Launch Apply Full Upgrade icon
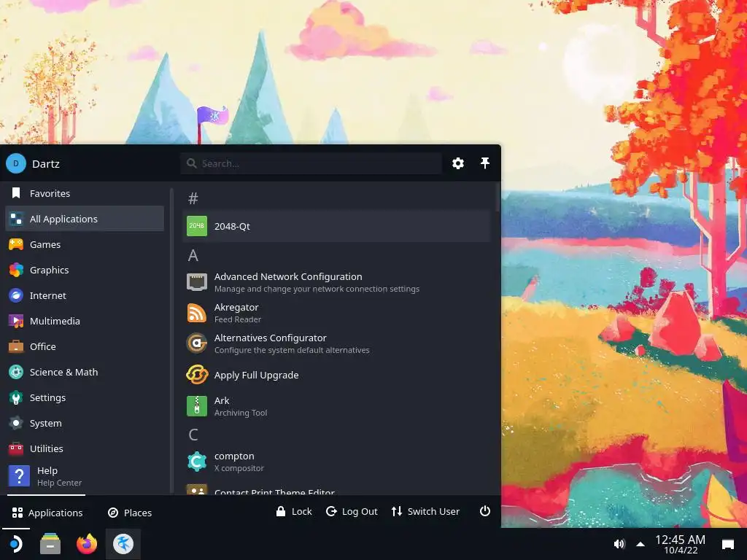 click(197, 375)
